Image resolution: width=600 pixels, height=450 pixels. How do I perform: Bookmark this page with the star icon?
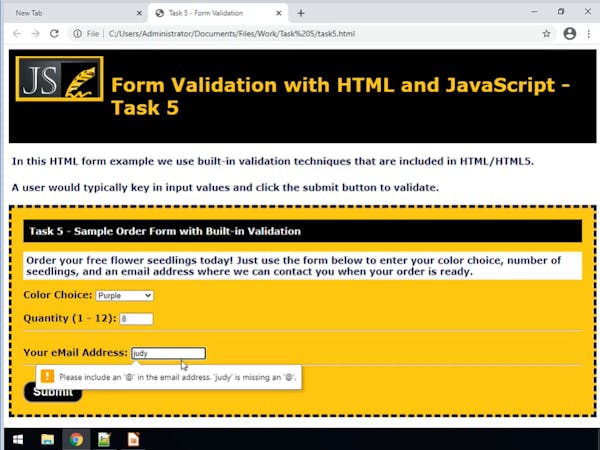[546, 34]
